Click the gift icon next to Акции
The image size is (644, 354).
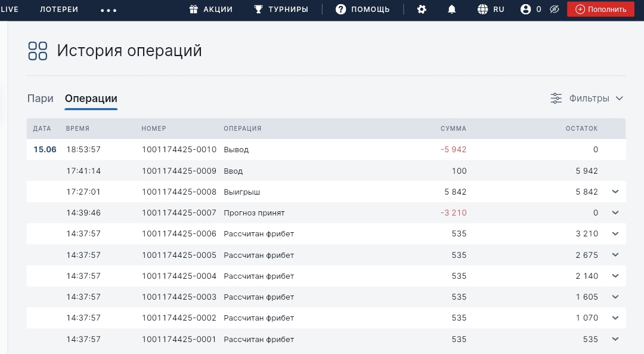(x=193, y=10)
